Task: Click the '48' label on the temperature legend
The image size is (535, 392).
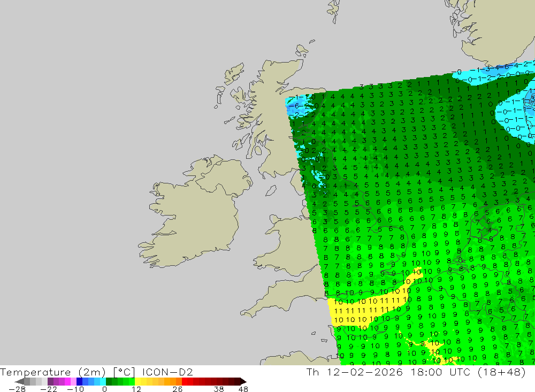Action: pyautogui.click(x=243, y=389)
